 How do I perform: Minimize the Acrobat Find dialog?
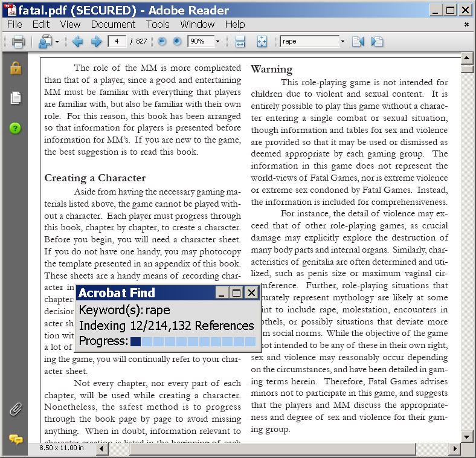pos(222,293)
